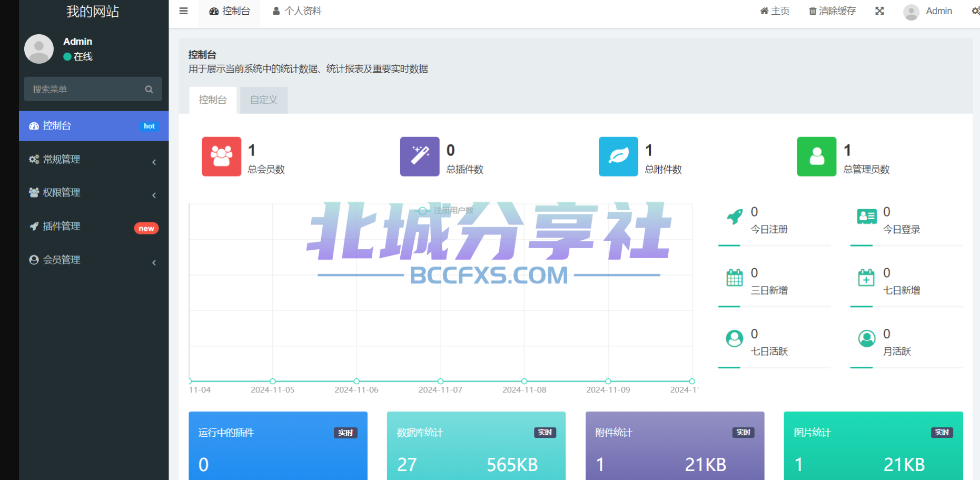980x480 pixels.
Task: Click the red 总会员数 users icon
Action: [x=222, y=156]
